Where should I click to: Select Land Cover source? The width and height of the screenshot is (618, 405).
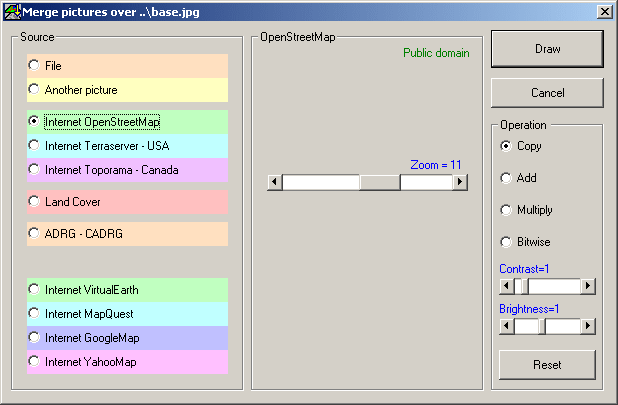[x=127, y=202]
